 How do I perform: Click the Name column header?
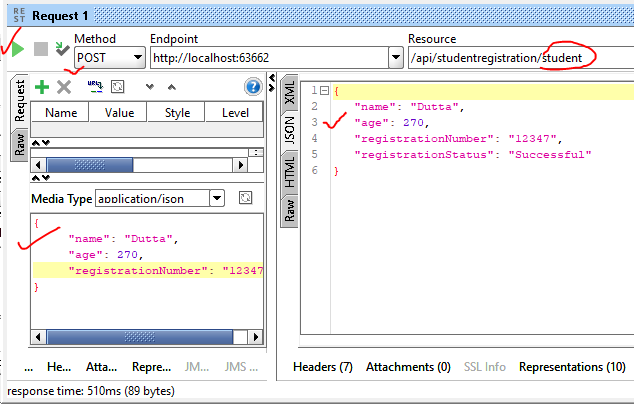[x=61, y=112]
